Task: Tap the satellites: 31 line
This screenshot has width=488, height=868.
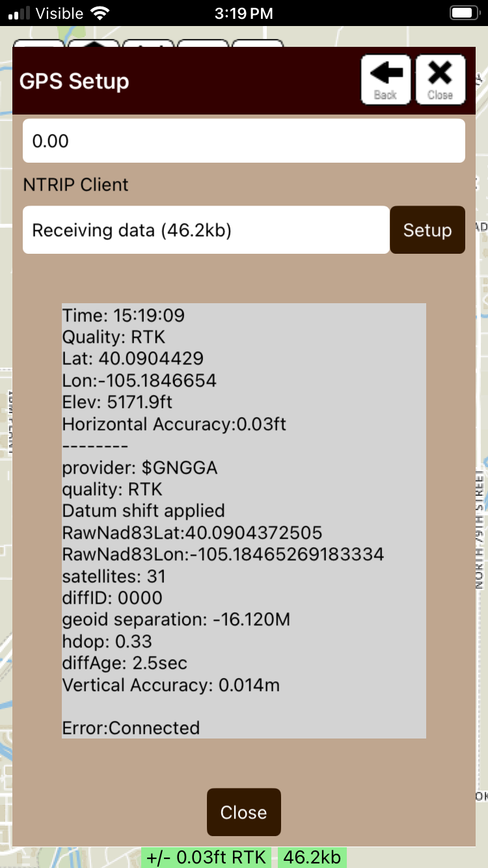Action: (x=114, y=576)
